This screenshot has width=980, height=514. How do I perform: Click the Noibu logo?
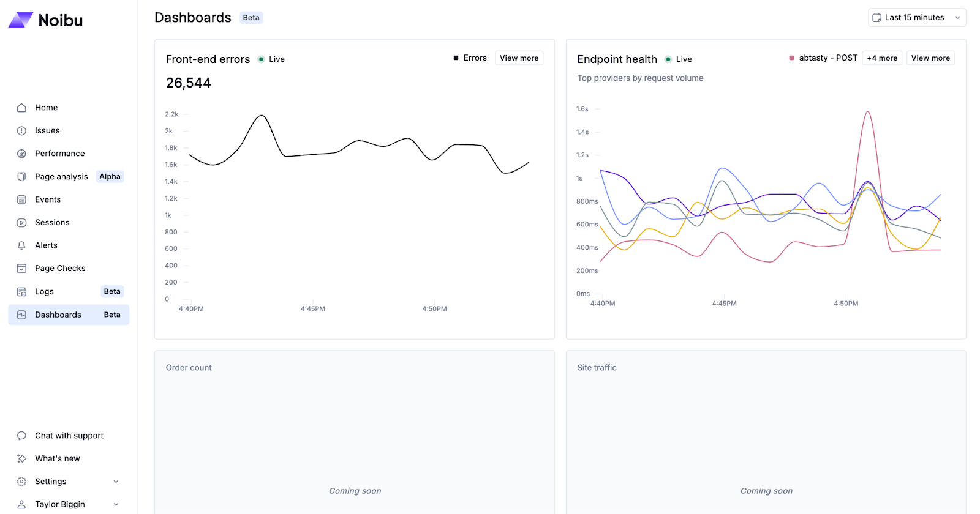click(x=45, y=20)
